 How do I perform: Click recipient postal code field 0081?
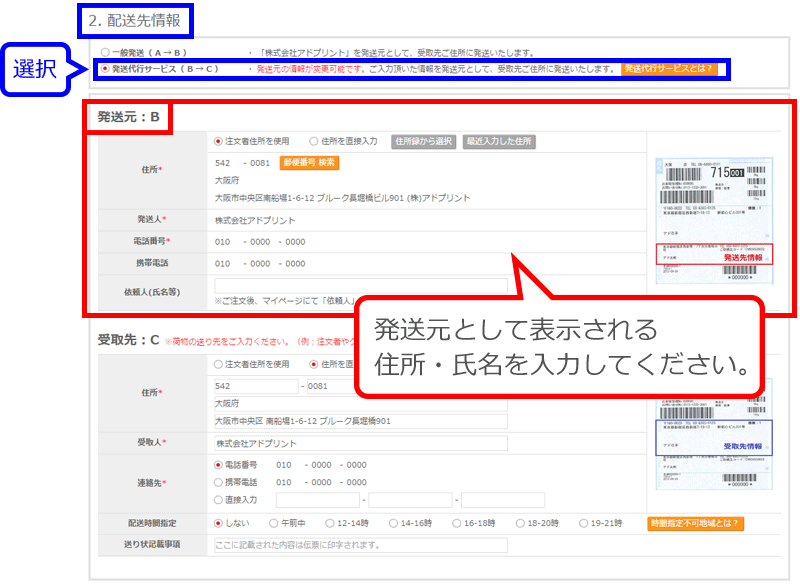[x=331, y=386]
